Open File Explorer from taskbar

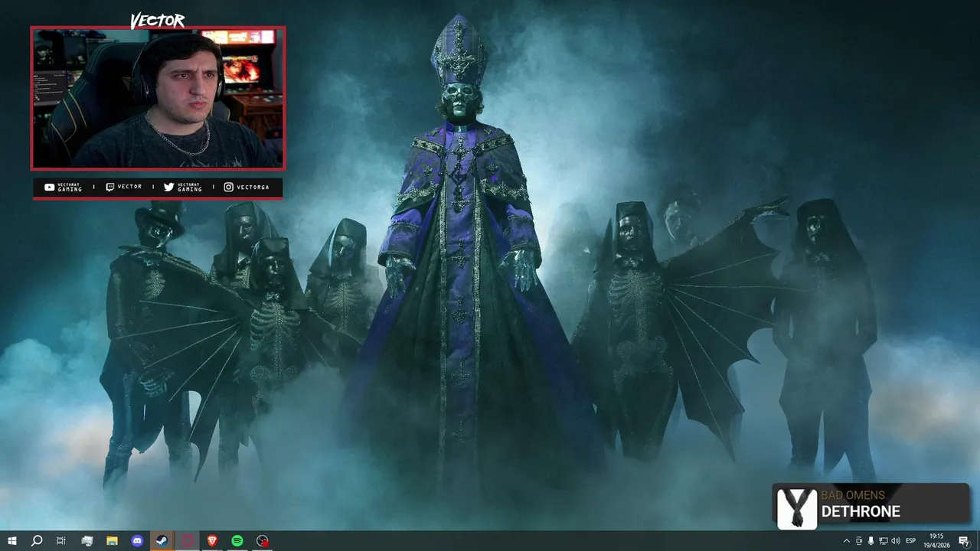pyautogui.click(x=112, y=541)
